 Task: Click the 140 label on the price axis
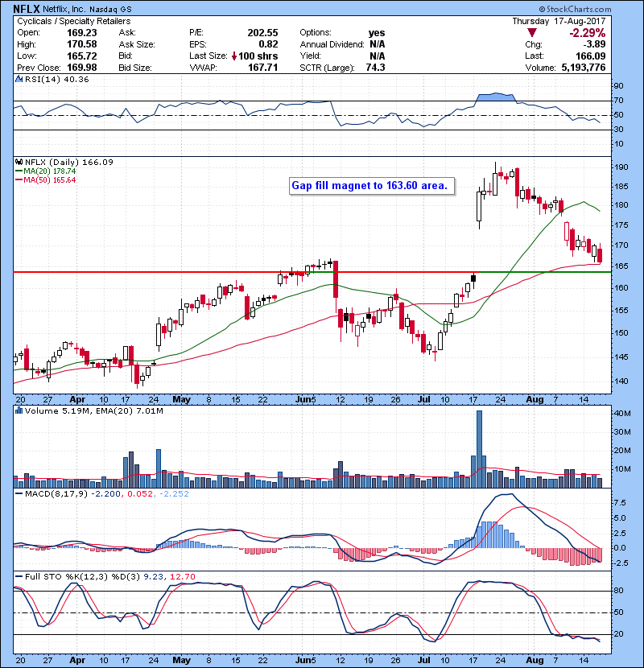621,381
